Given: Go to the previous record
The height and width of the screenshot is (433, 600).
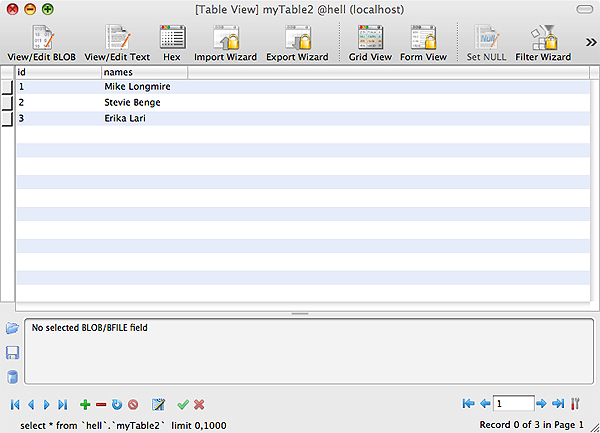Looking at the screenshot, I should coord(31,404).
